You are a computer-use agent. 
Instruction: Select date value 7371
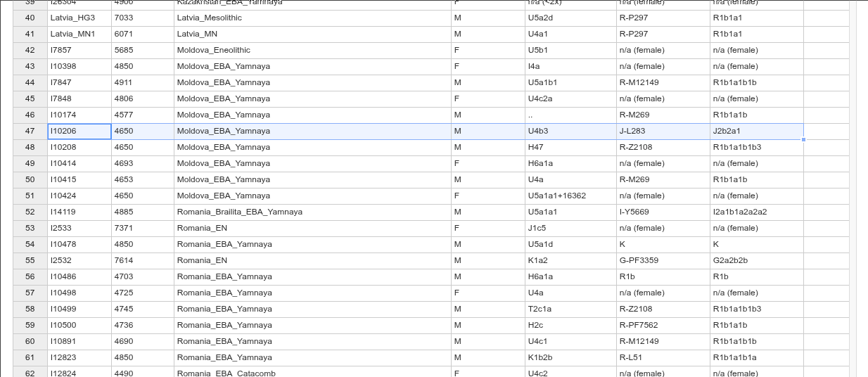[143, 228]
